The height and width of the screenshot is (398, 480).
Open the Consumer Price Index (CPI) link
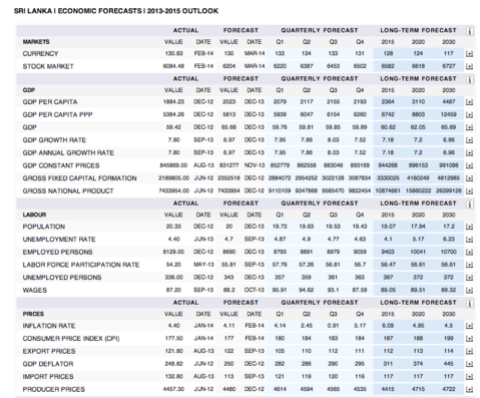click(71, 339)
